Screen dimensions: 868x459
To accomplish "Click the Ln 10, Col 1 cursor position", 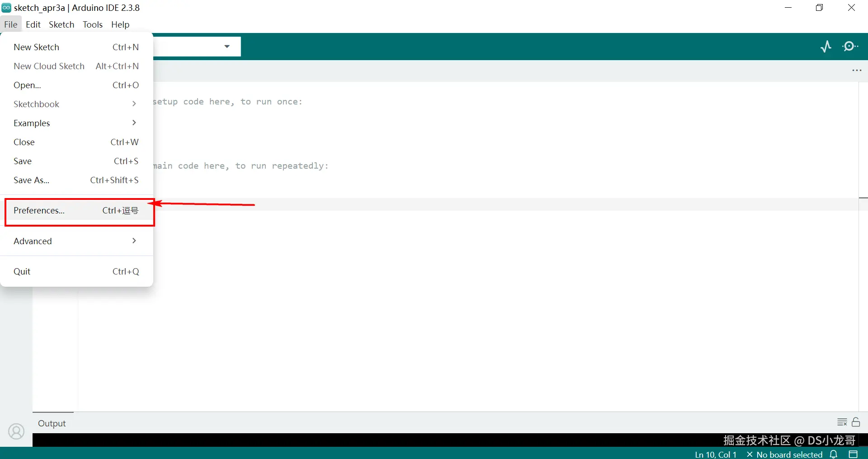I will [716, 454].
